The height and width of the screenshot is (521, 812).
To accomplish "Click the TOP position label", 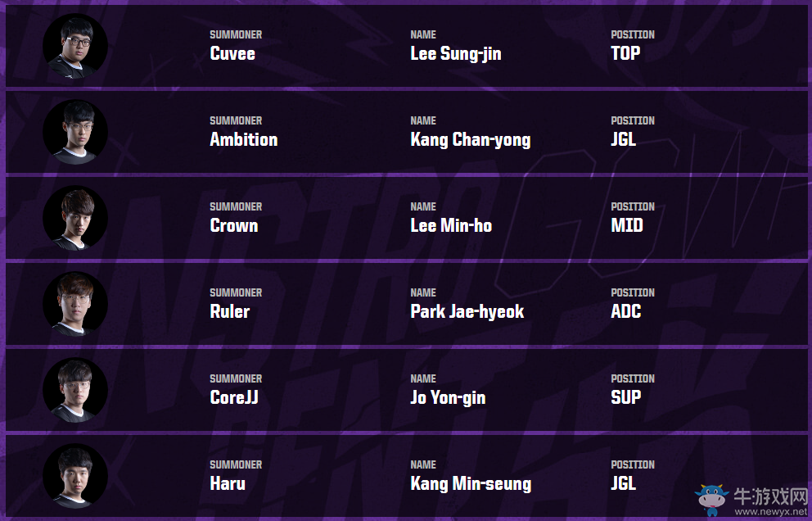I will coord(625,54).
